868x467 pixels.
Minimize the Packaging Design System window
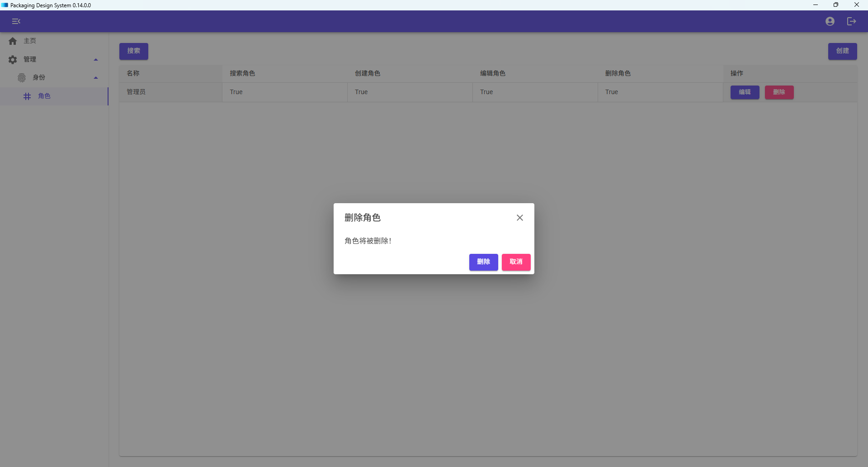click(816, 5)
